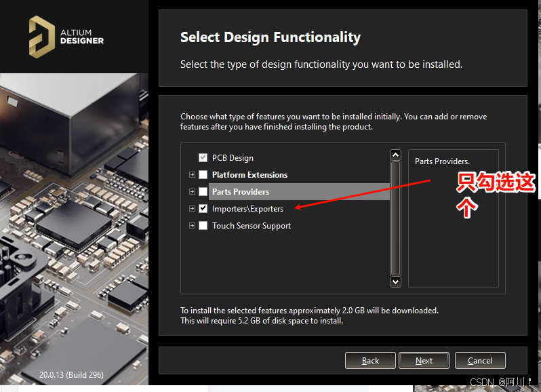Expand the Touch Sensor Support node
Image resolution: width=541 pixels, height=392 pixels.
192,225
